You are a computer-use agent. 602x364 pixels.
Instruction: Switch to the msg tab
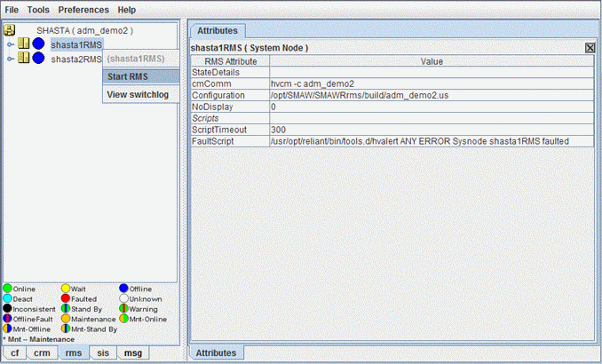point(133,352)
